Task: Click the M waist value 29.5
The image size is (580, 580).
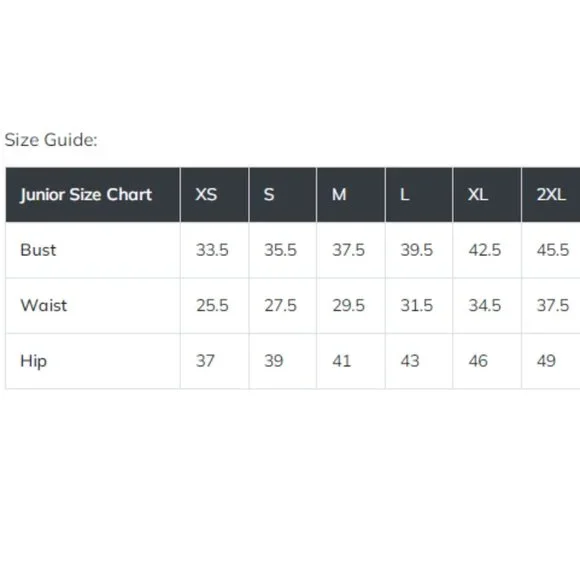Action: pos(348,306)
